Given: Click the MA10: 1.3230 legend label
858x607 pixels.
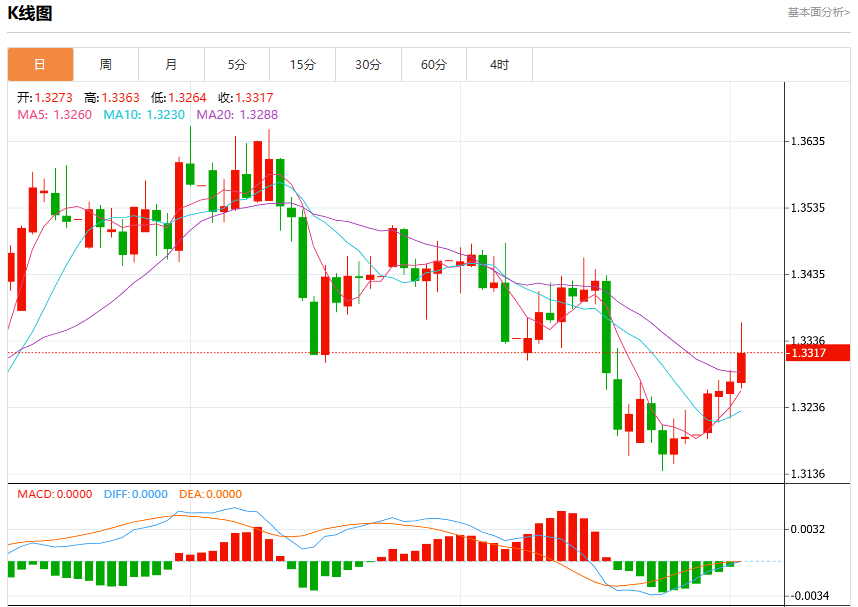Looking at the screenshot, I should click(x=144, y=114).
